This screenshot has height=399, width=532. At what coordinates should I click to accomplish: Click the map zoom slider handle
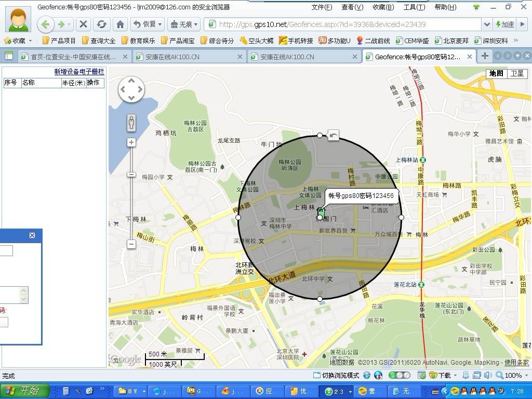tap(131, 175)
